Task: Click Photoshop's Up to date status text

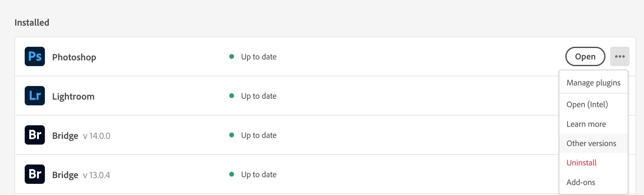Action: click(x=258, y=57)
